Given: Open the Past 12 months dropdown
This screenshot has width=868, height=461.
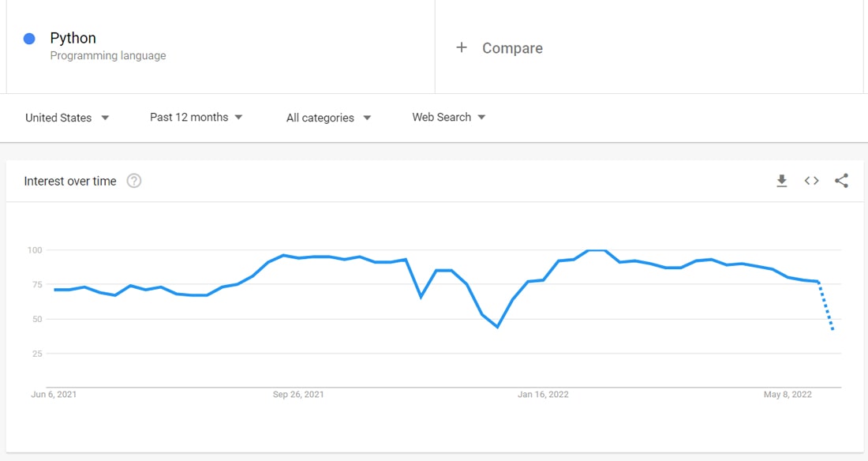Looking at the screenshot, I should [x=196, y=117].
